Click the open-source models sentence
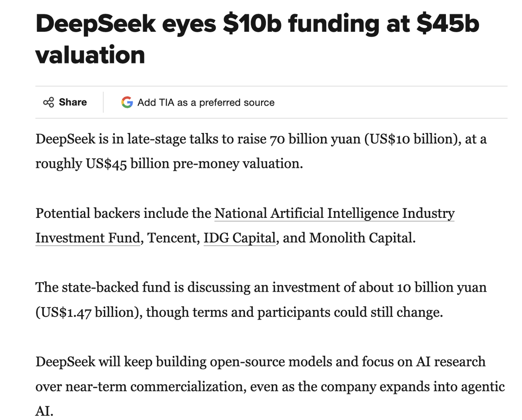The image size is (522, 420). 270,387
